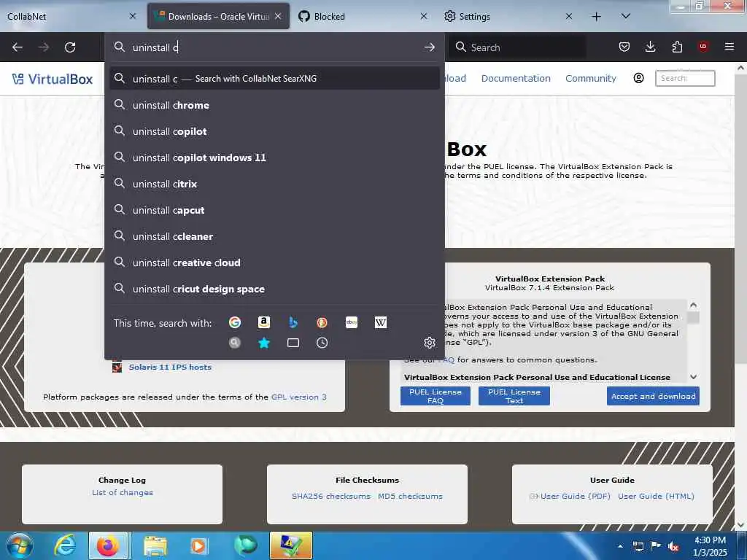Select suggestion 'uninstall capcut'
The width and height of the screenshot is (747, 560).
coord(274,210)
